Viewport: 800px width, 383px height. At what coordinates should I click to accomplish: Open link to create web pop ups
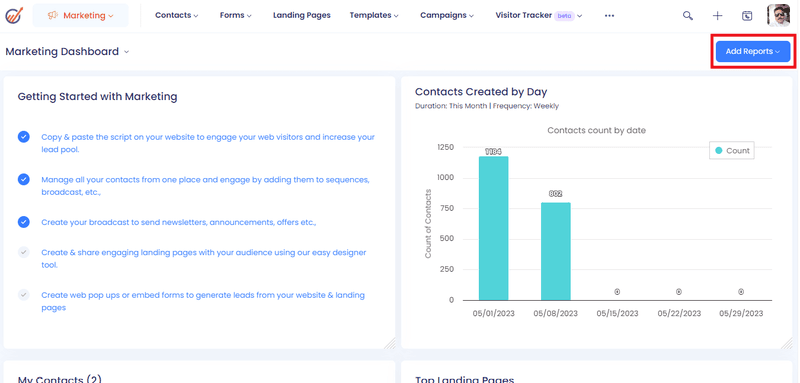coord(203,301)
